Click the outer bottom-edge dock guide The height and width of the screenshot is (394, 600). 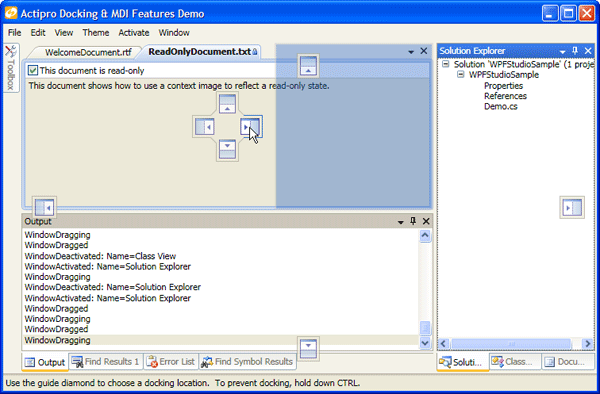pos(308,348)
